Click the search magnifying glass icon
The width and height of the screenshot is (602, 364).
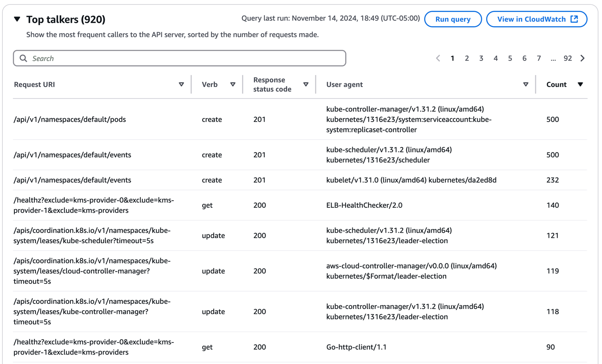[x=24, y=58]
